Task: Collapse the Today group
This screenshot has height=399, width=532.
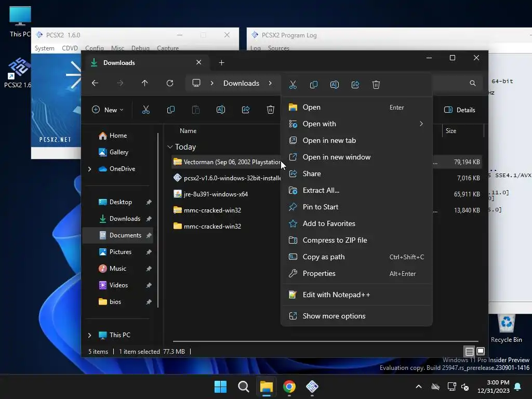Action: [170, 147]
